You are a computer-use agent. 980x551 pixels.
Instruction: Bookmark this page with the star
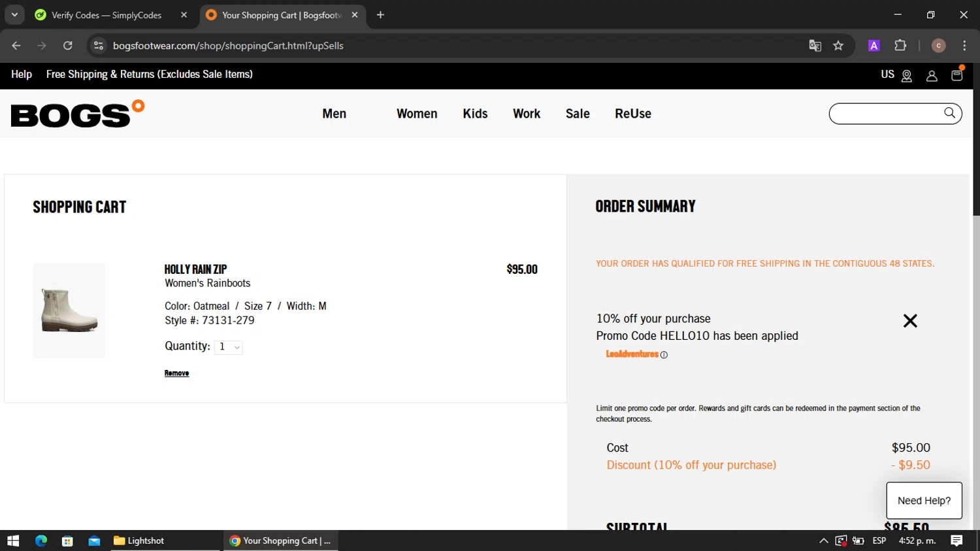[838, 46]
